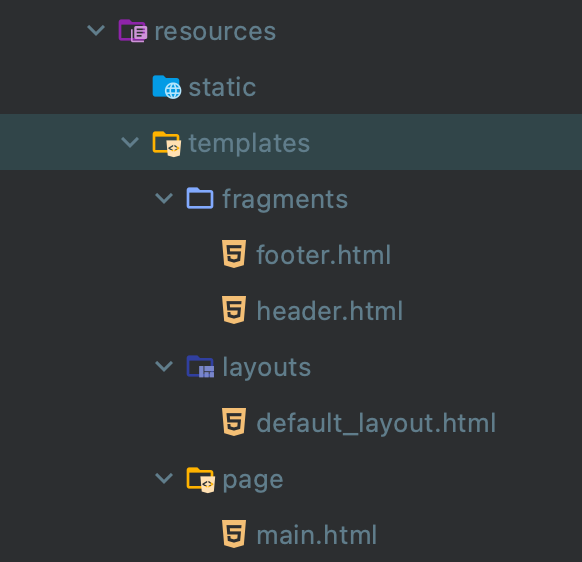The width and height of the screenshot is (582, 562).
Task: Click the page folder icon
Action: [200, 480]
